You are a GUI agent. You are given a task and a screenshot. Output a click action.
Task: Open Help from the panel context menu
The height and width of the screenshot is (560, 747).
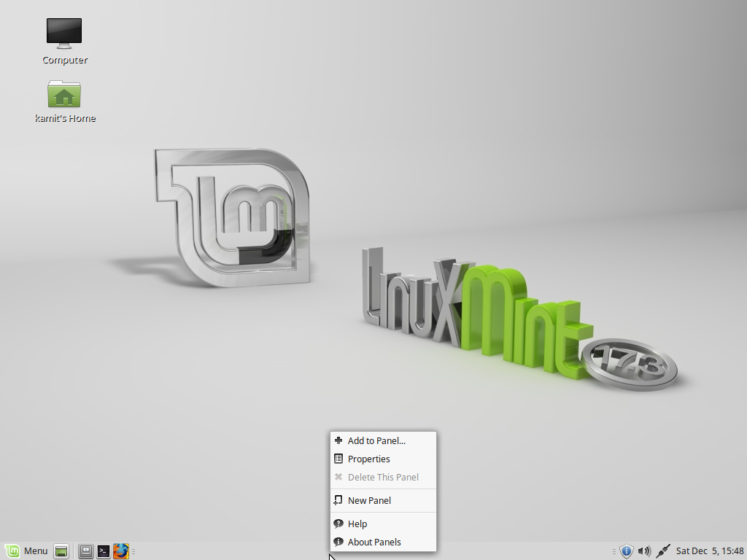(x=358, y=524)
